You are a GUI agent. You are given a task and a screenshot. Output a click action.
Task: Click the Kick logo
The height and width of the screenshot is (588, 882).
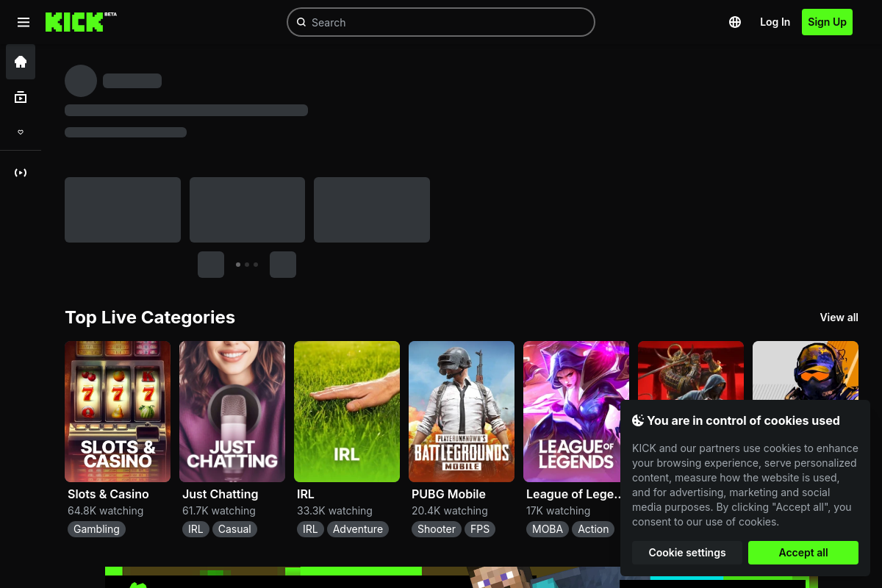81,22
